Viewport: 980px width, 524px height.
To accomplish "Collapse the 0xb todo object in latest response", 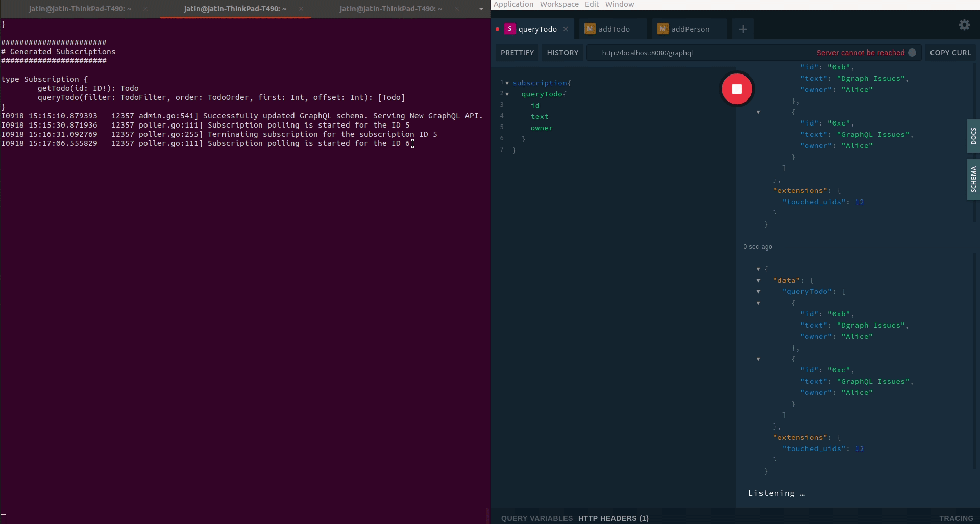I will [x=758, y=303].
